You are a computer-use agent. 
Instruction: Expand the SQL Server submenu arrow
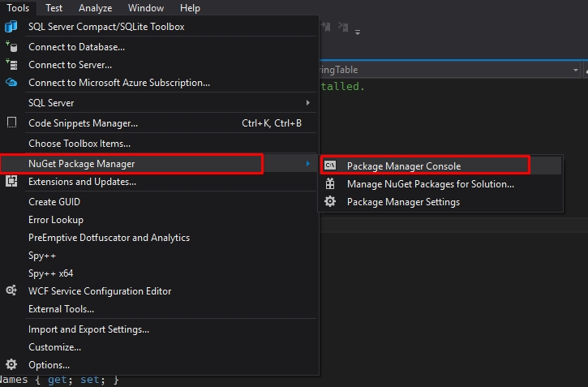click(x=308, y=102)
